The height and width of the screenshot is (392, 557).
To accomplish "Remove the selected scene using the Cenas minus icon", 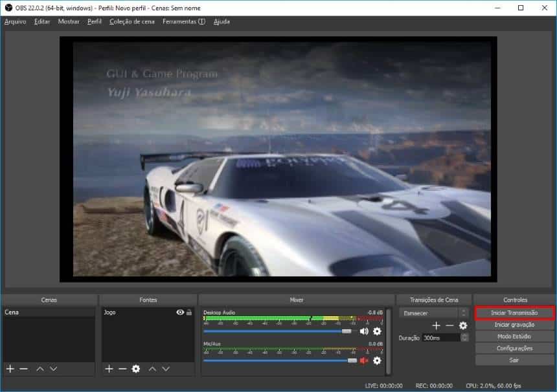I will [24, 369].
